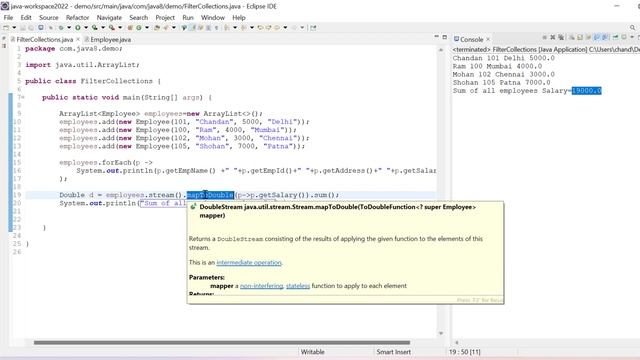Viewport: 640px width, 360px height.
Task: Expand the External Tools dropdown arrow
Action: tap(120, 28)
